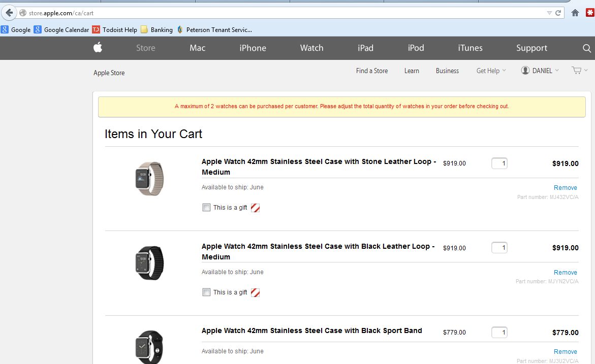The height and width of the screenshot is (364, 595).
Task: Open the Learn link
Action: pos(412,71)
